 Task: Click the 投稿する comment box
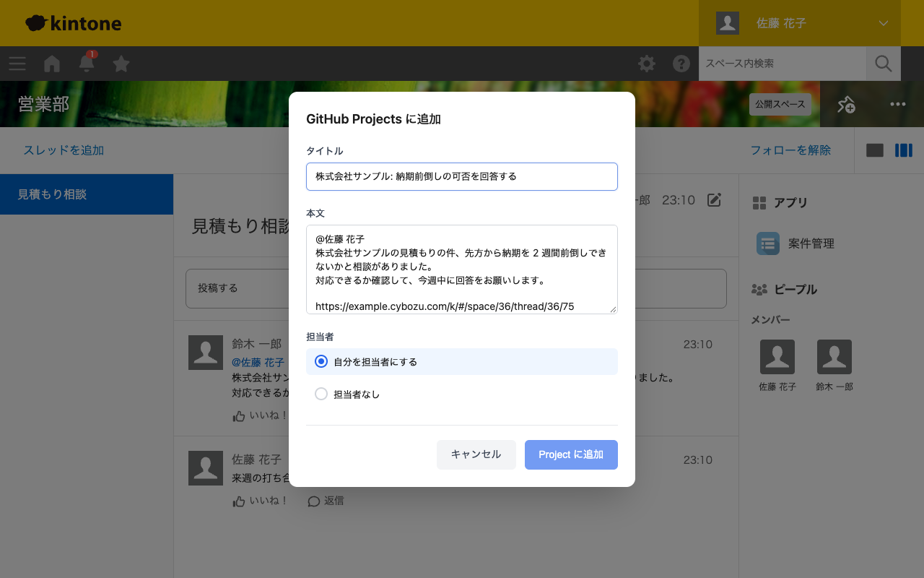click(x=456, y=288)
